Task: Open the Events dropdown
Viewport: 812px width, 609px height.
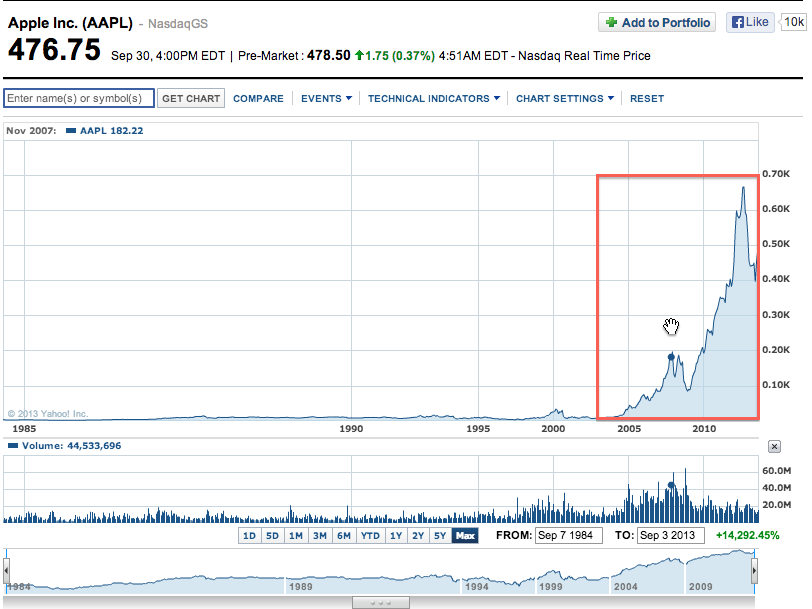Action: [326, 98]
